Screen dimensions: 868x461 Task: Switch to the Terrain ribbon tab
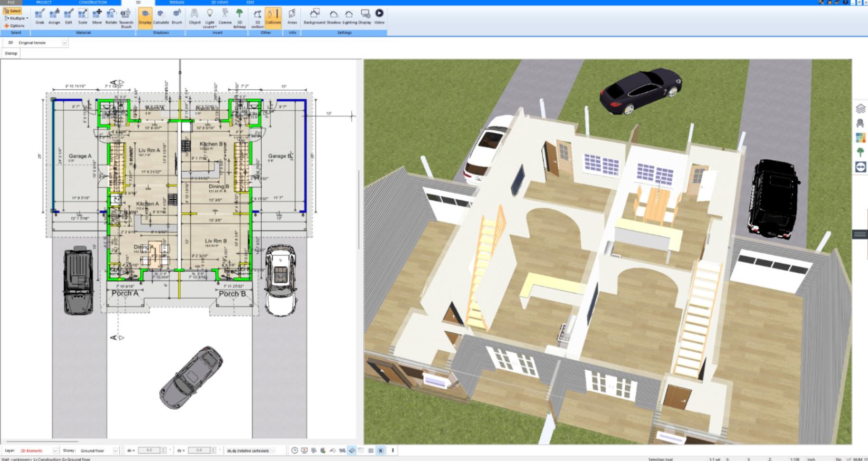pyautogui.click(x=177, y=3)
